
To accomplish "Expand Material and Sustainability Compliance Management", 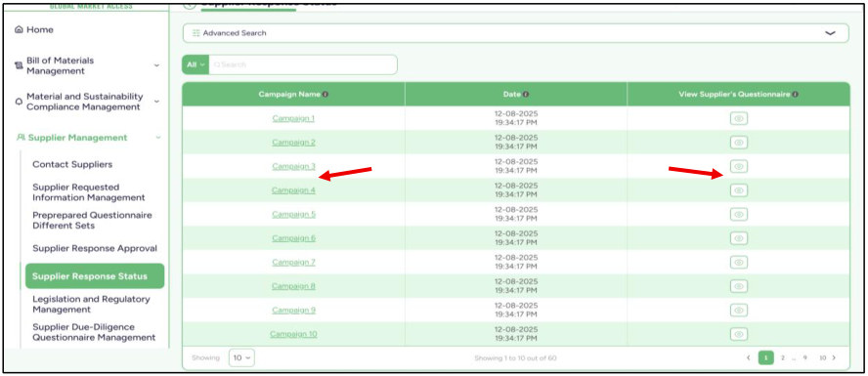I will [156, 102].
